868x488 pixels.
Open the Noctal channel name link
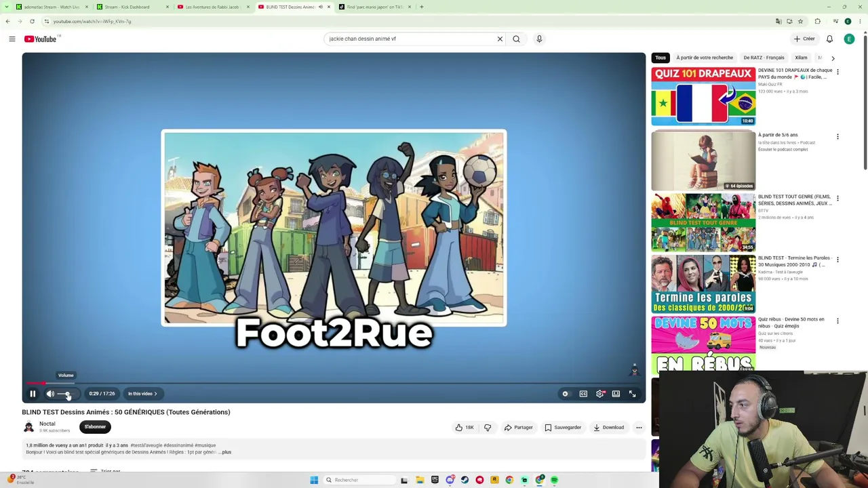(47, 424)
